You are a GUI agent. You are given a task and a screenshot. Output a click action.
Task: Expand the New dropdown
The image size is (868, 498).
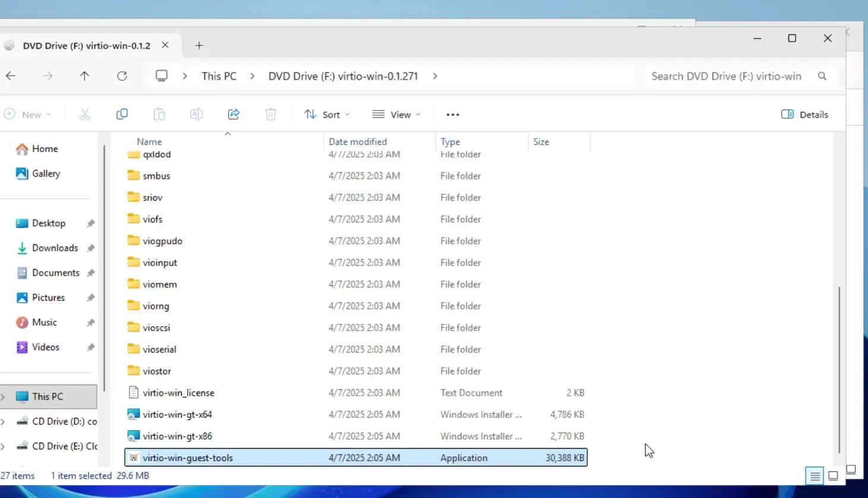28,114
